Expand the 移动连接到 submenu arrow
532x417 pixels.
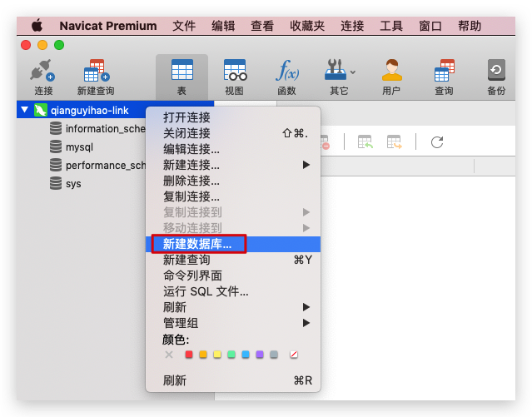click(306, 228)
